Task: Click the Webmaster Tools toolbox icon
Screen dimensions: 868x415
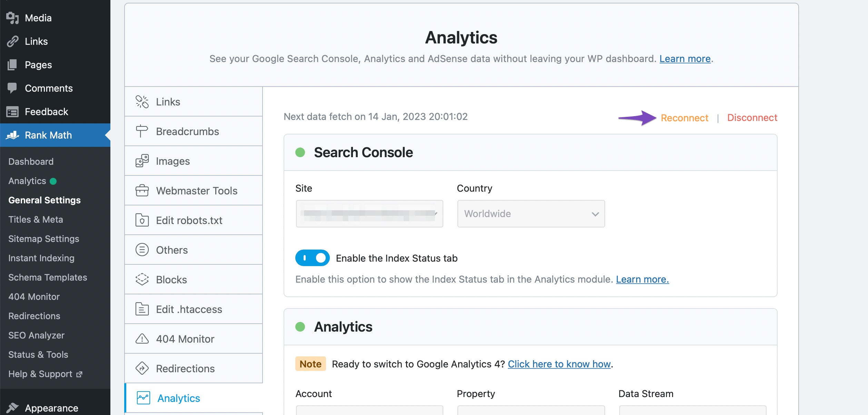Action: pos(142,191)
